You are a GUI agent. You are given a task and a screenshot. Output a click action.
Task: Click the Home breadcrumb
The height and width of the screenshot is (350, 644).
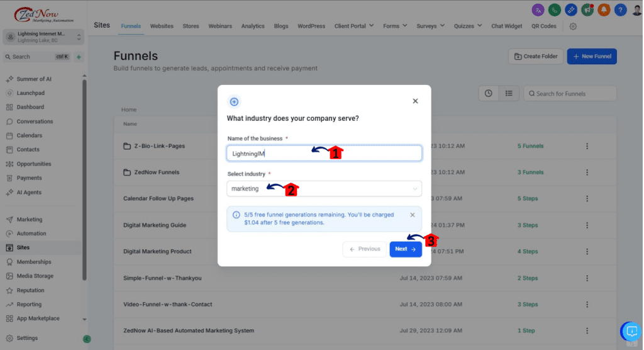(128, 110)
